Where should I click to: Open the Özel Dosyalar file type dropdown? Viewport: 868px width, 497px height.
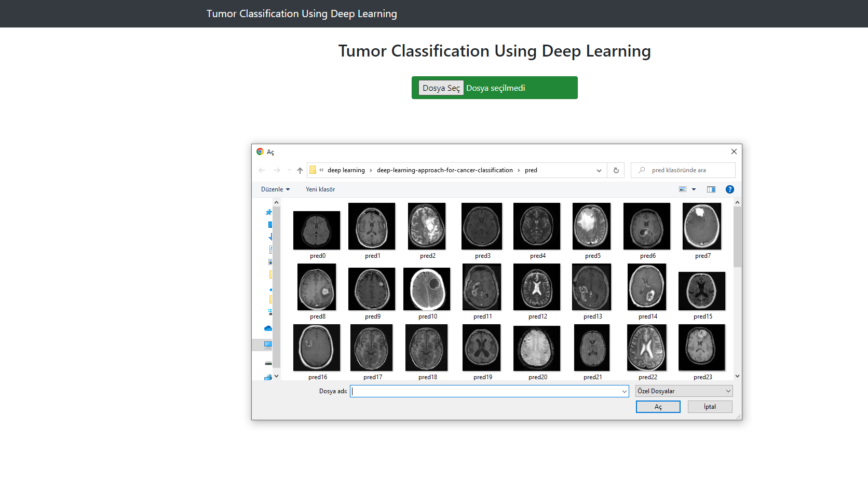[683, 391]
